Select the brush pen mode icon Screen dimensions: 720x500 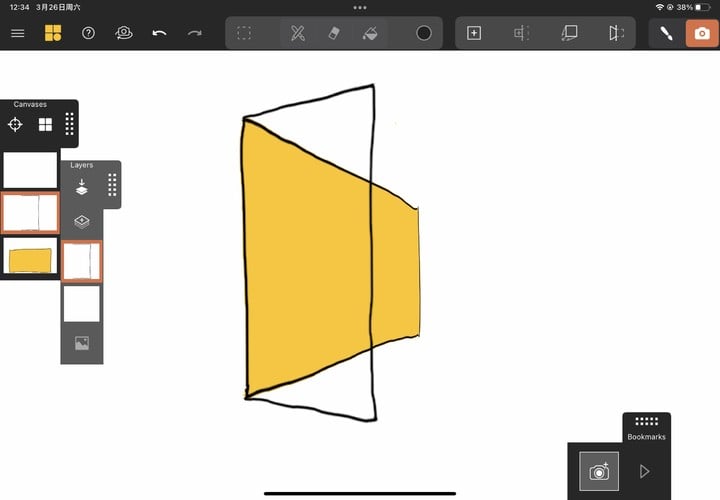click(x=666, y=33)
